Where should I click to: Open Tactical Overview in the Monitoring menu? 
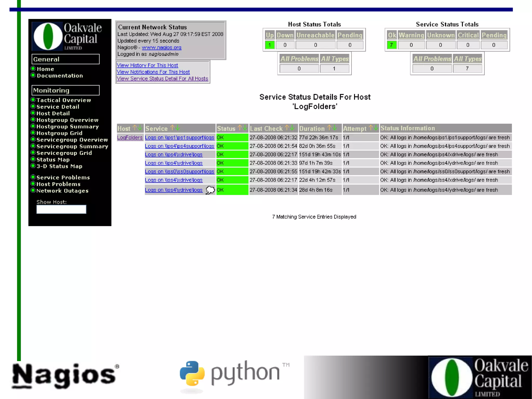click(x=64, y=100)
